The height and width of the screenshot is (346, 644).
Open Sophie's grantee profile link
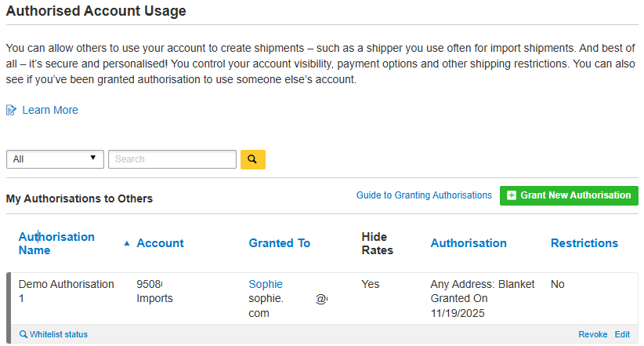[x=266, y=284]
